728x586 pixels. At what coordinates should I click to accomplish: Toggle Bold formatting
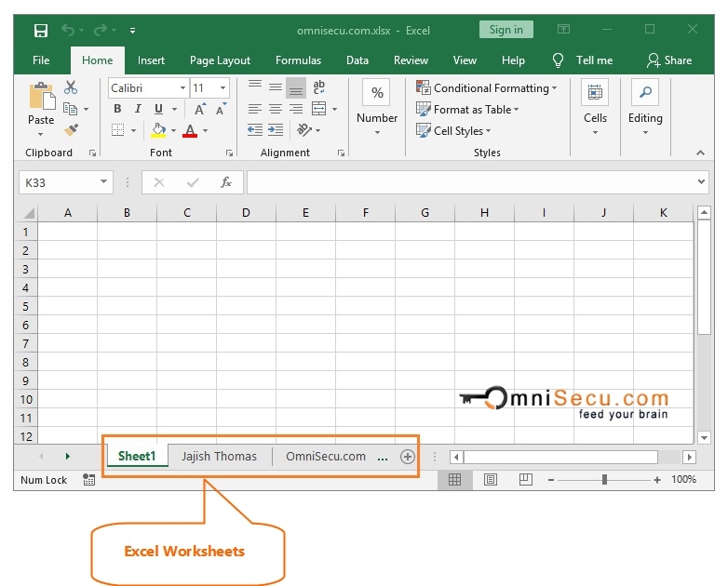[x=117, y=109]
